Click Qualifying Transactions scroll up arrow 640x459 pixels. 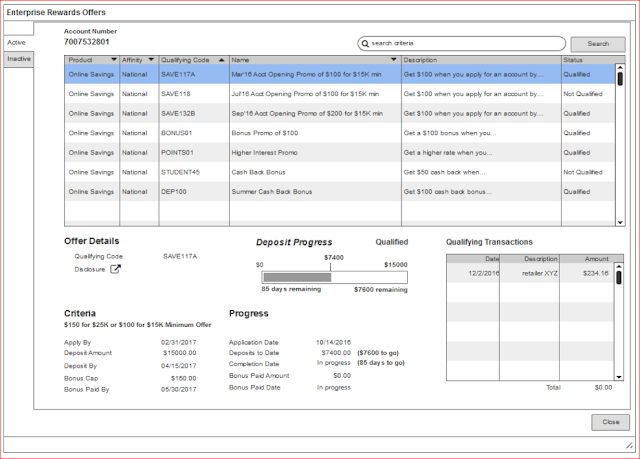(x=619, y=266)
